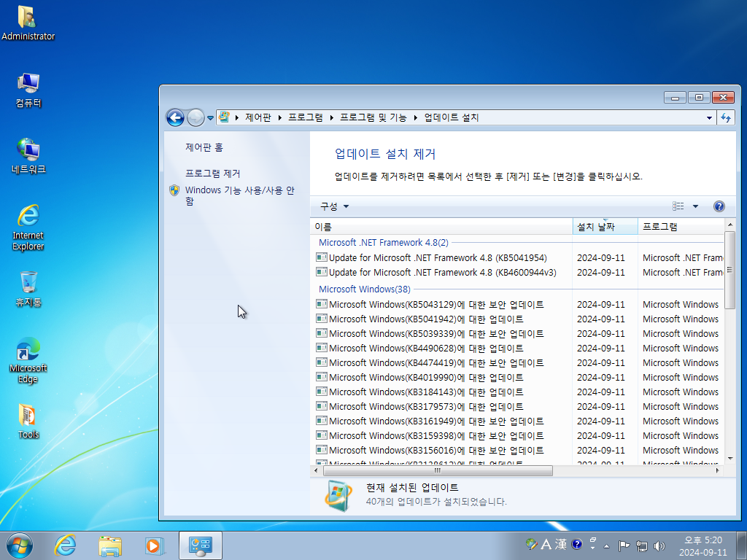Select Internet Explorer desktop icon
747x560 pixels.
coord(28,227)
